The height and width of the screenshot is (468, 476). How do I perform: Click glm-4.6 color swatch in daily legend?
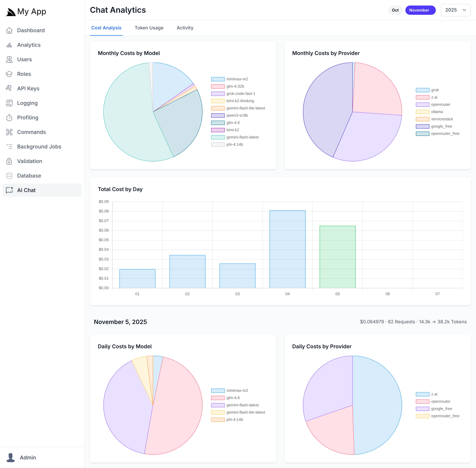218,398
